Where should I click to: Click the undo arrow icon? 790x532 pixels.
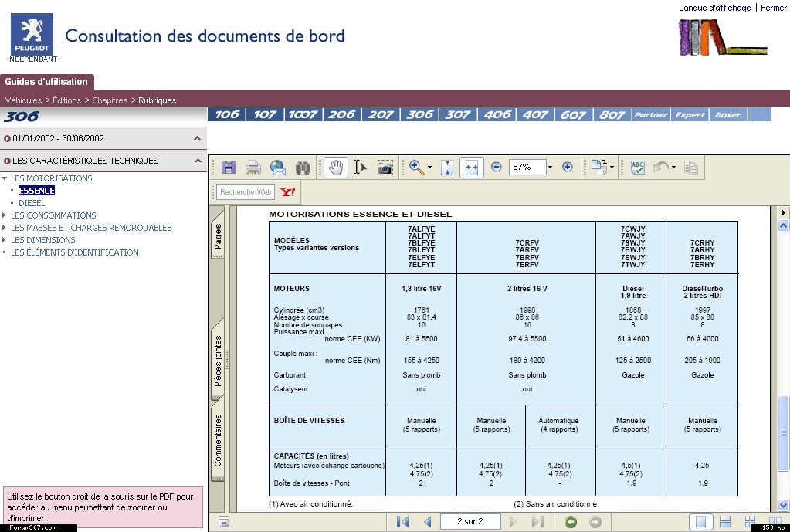[661, 168]
